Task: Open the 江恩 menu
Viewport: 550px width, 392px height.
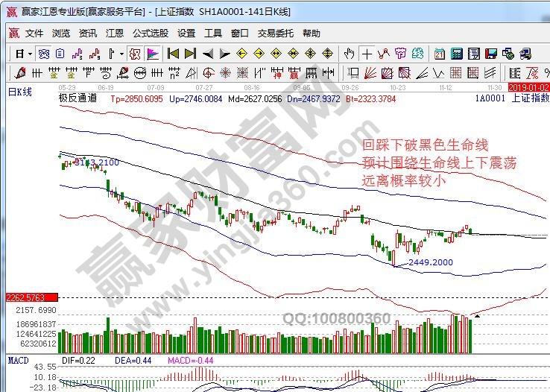Action: (x=114, y=34)
